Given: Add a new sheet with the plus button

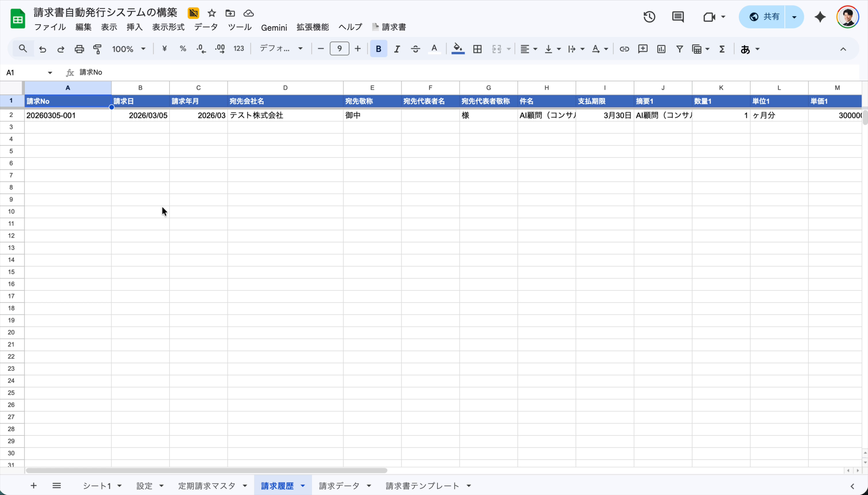Looking at the screenshot, I should pos(33,485).
